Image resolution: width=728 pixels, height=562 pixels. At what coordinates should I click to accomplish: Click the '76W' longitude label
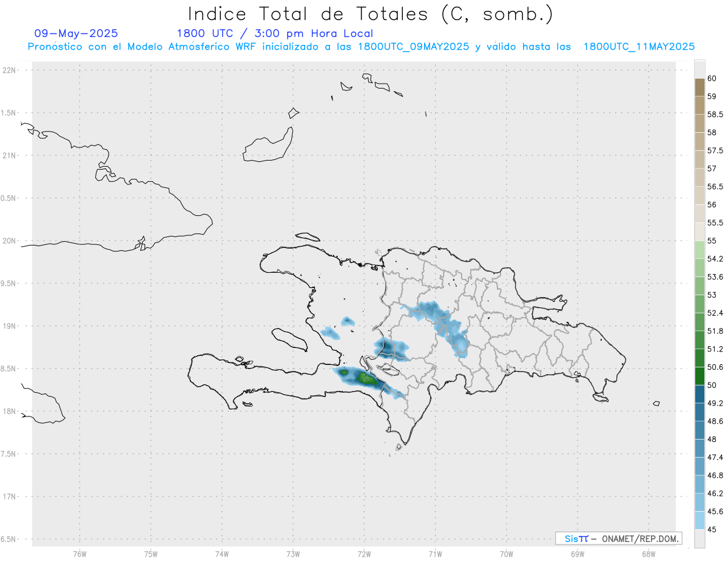[79, 554]
